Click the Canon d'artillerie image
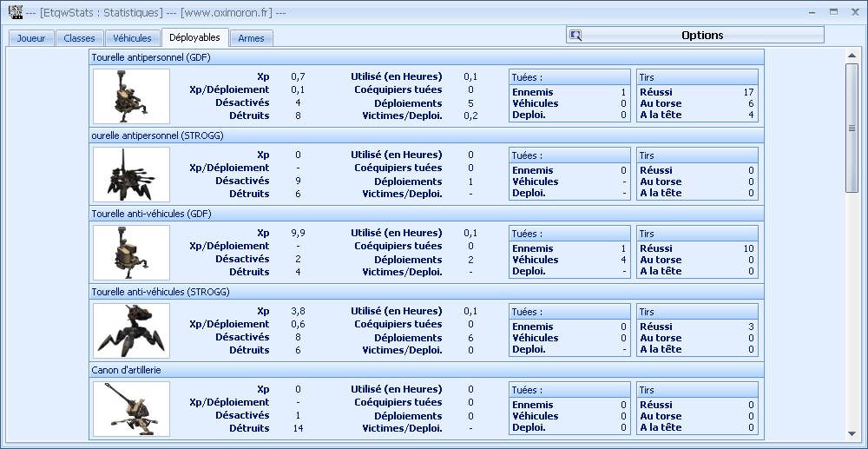The height and width of the screenshot is (449, 868). [x=132, y=408]
